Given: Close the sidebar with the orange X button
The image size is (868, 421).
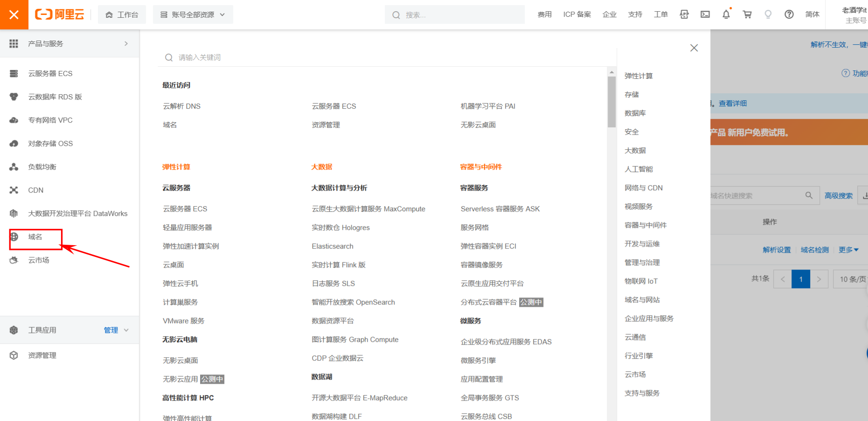Looking at the screenshot, I should (14, 14).
